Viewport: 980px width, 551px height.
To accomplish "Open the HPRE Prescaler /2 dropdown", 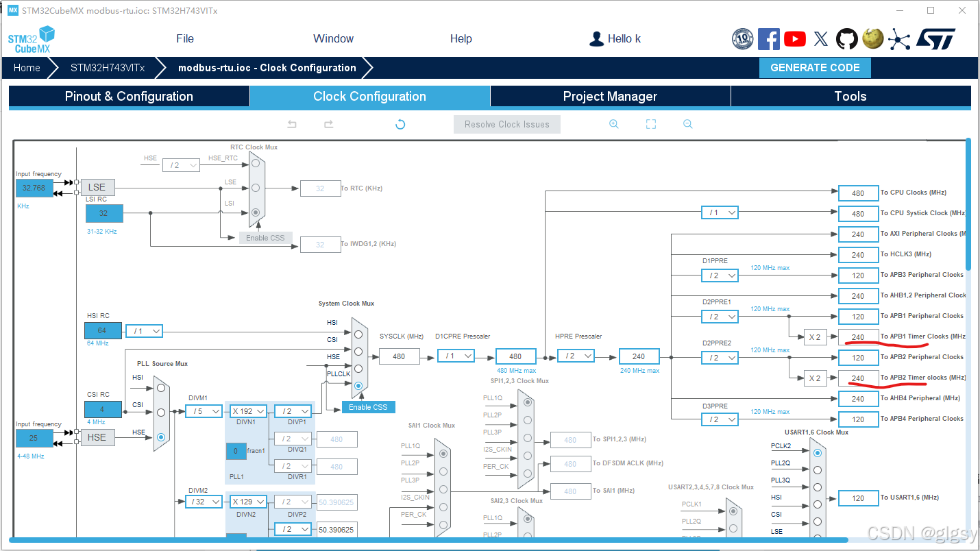I will click(576, 356).
